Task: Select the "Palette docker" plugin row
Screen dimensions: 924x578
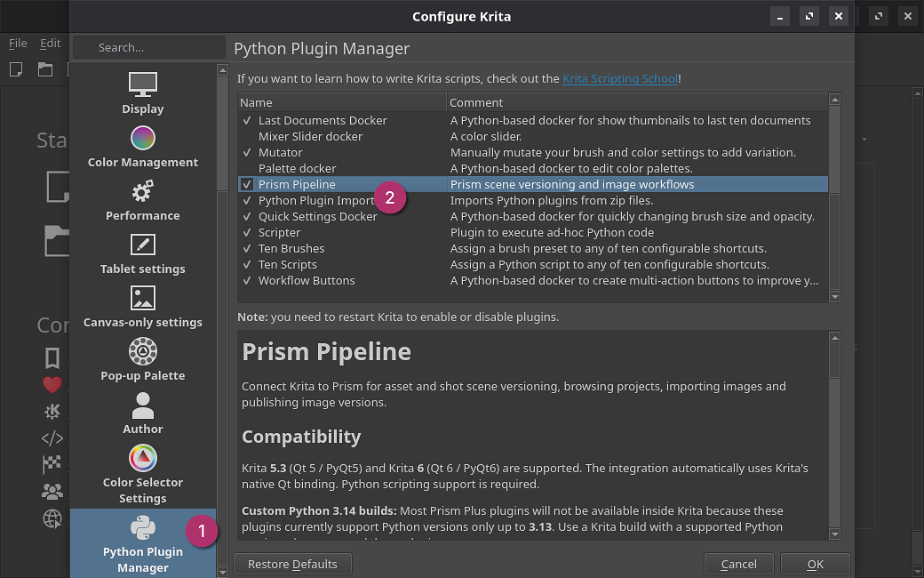Action: [x=533, y=168]
